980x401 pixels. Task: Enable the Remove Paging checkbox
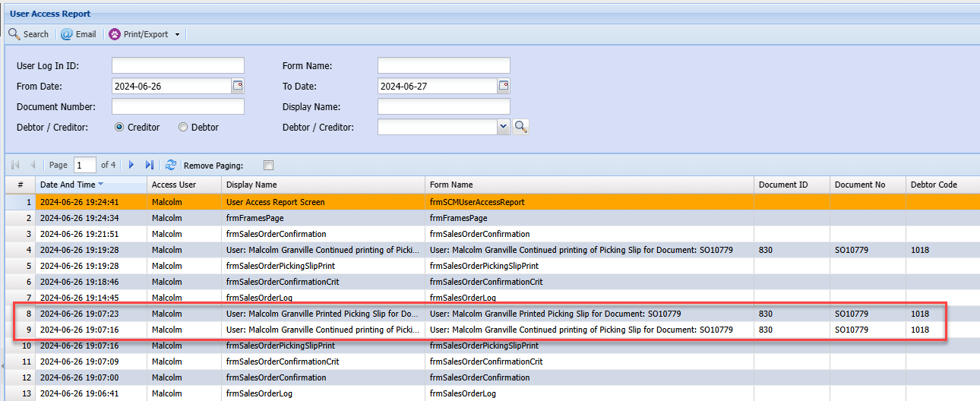268,166
